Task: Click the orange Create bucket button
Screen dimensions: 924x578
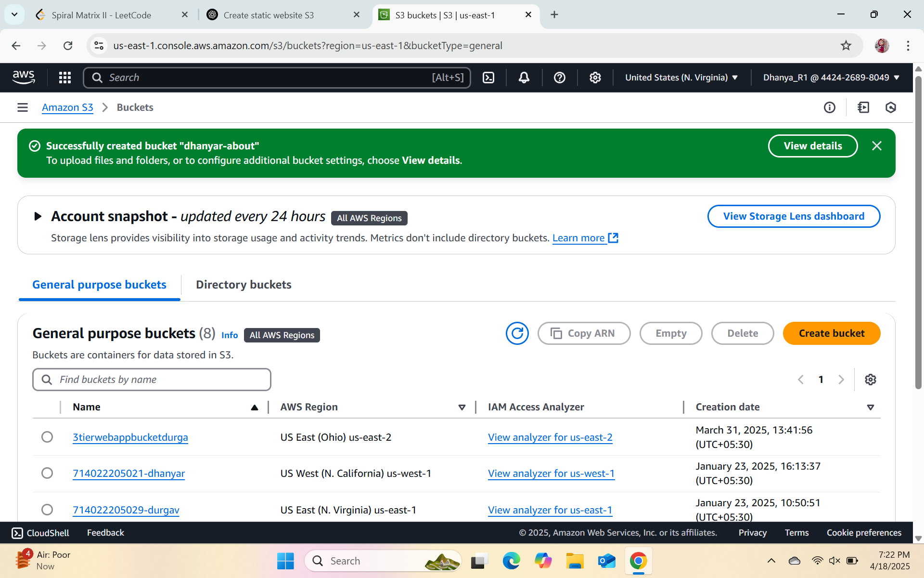Action: click(x=832, y=333)
